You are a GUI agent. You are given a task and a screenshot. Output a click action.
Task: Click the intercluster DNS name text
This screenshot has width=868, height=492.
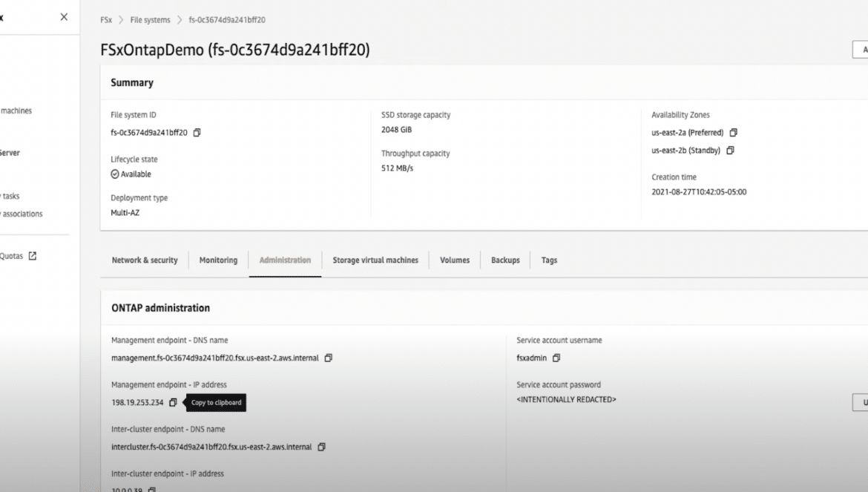[211, 447]
